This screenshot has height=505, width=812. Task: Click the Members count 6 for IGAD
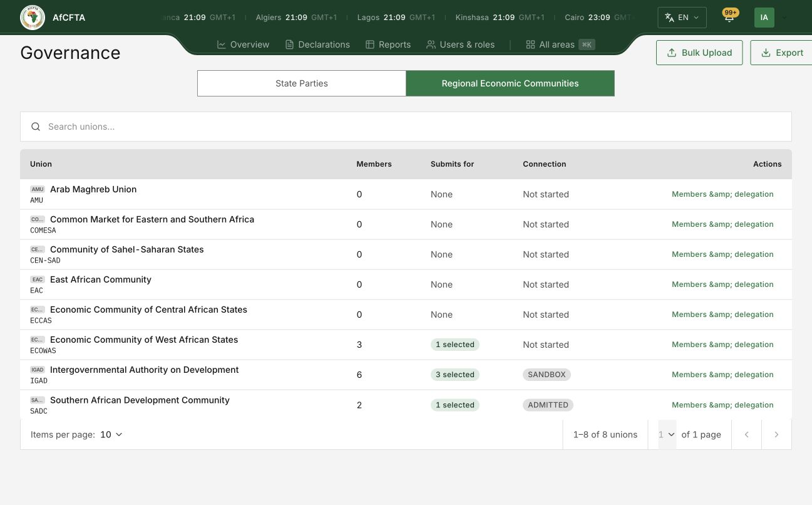tap(359, 375)
